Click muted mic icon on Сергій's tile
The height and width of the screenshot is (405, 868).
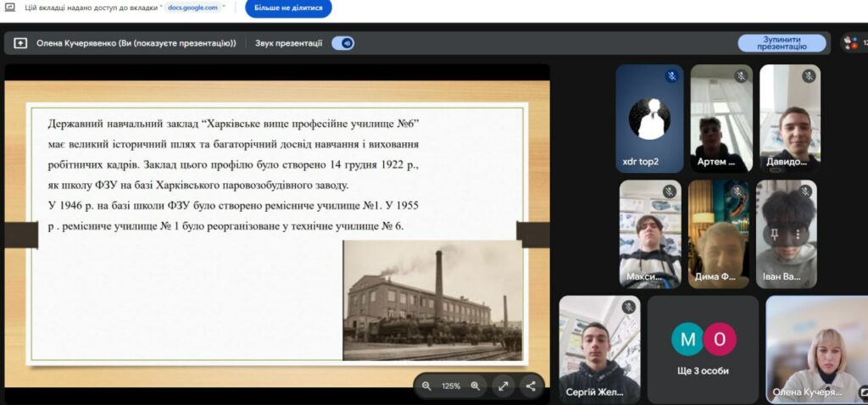point(628,307)
